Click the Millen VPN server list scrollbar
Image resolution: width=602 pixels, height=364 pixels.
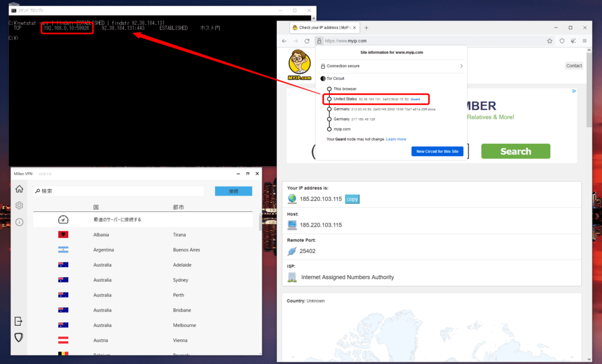point(260,223)
